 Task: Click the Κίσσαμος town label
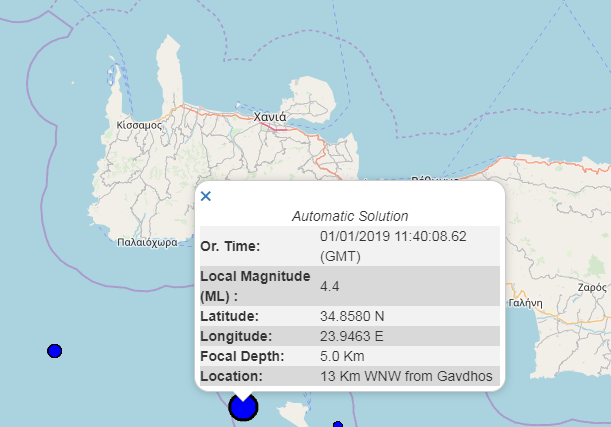coord(139,127)
